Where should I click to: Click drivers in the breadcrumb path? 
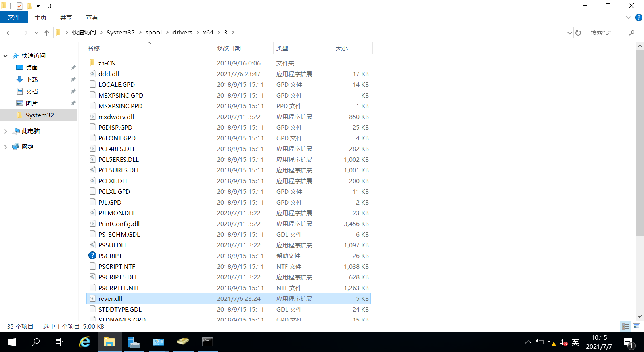pyautogui.click(x=182, y=33)
